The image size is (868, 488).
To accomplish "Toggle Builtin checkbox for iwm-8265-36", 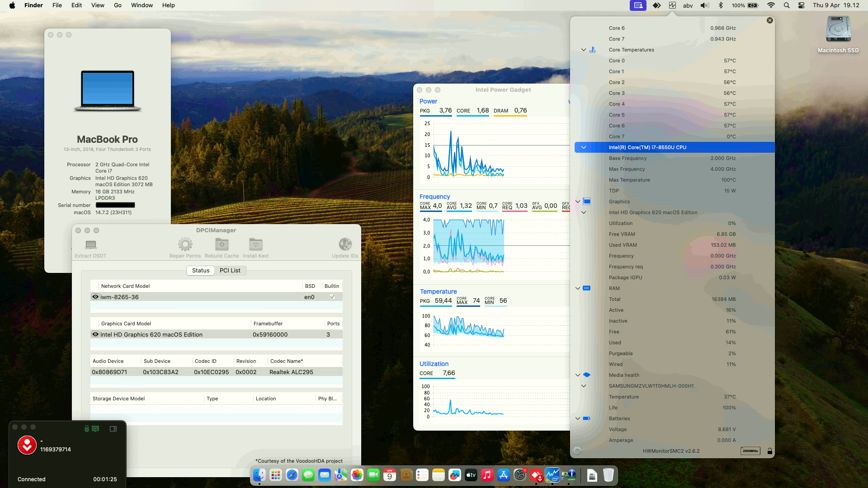I will 332,297.
